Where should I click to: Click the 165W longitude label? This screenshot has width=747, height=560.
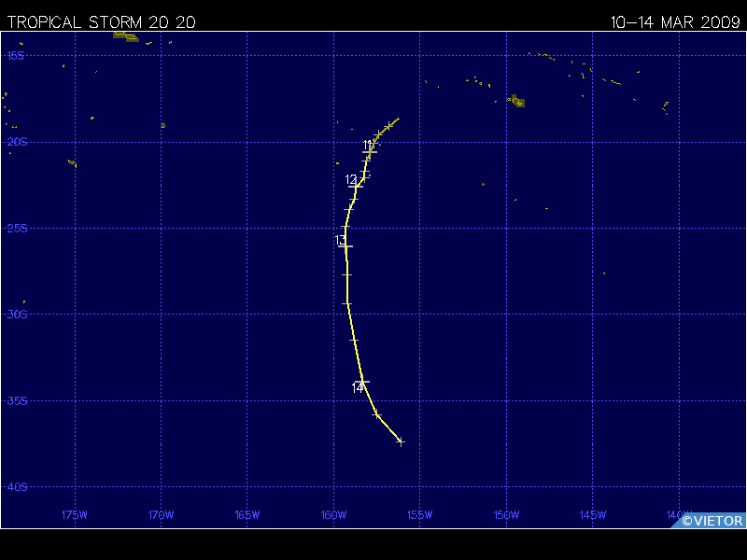coord(247,515)
